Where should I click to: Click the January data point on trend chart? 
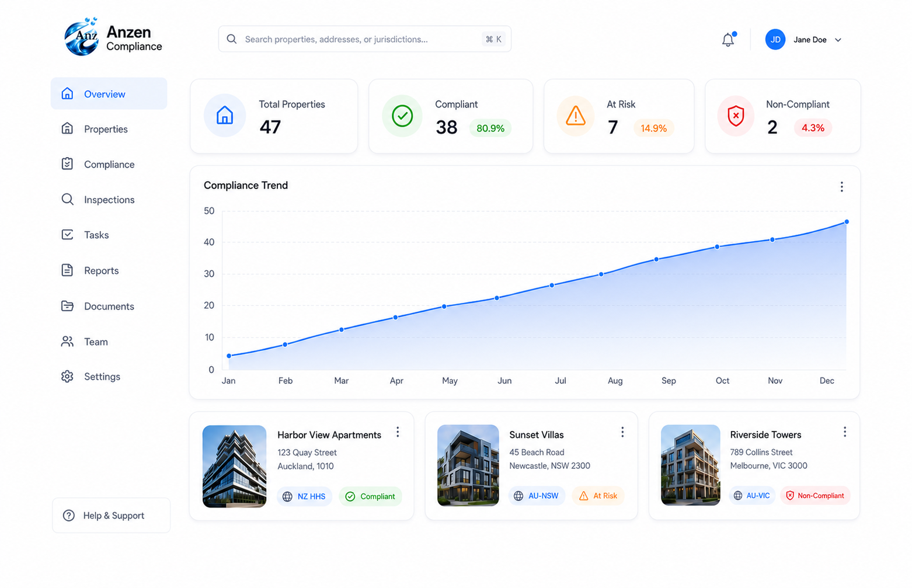click(229, 356)
